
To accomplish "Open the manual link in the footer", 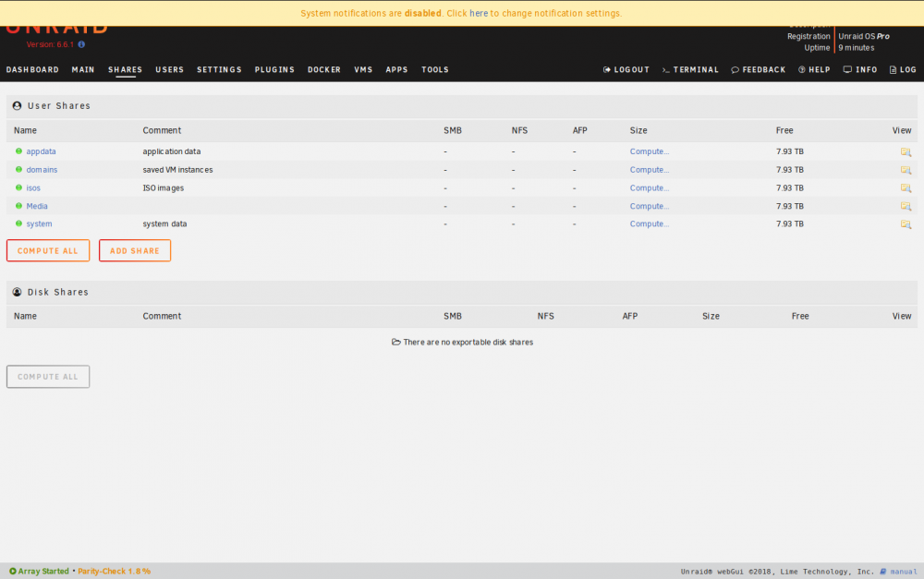I will [904, 572].
